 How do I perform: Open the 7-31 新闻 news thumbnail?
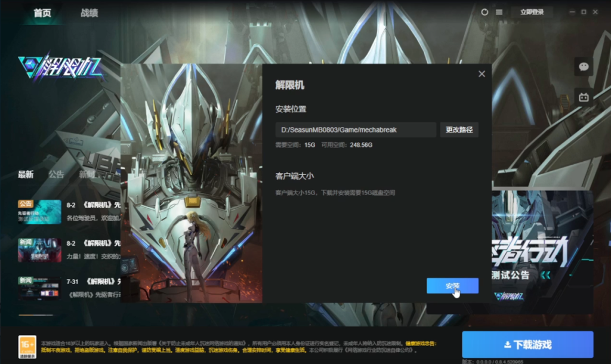39,288
